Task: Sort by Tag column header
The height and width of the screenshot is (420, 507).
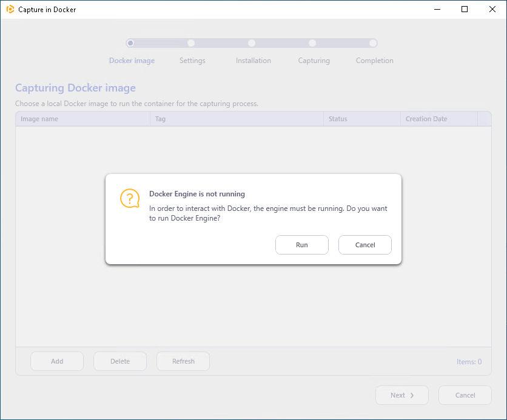Action: coord(237,119)
